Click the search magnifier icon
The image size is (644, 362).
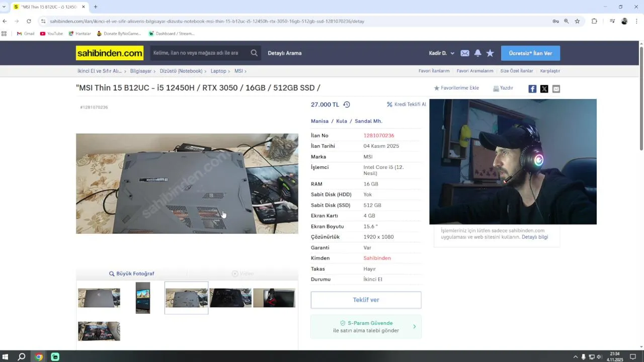(x=254, y=53)
